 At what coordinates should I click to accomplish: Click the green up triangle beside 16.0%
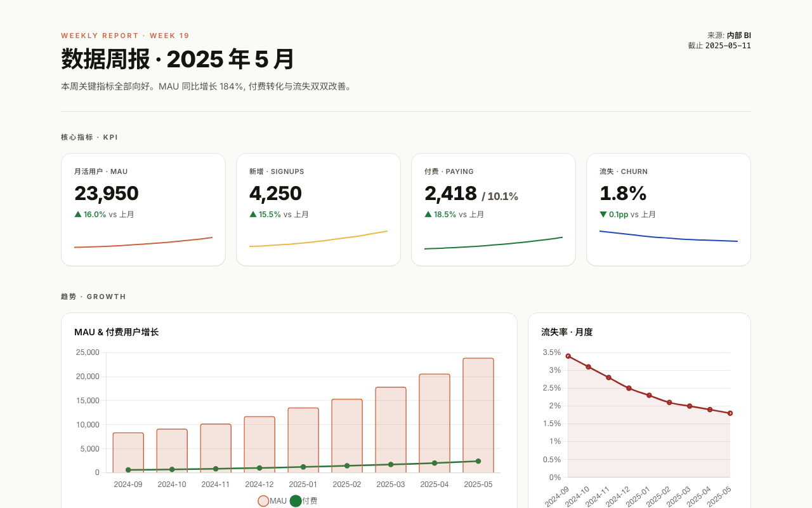pyautogui.click(x=78, y=215)
